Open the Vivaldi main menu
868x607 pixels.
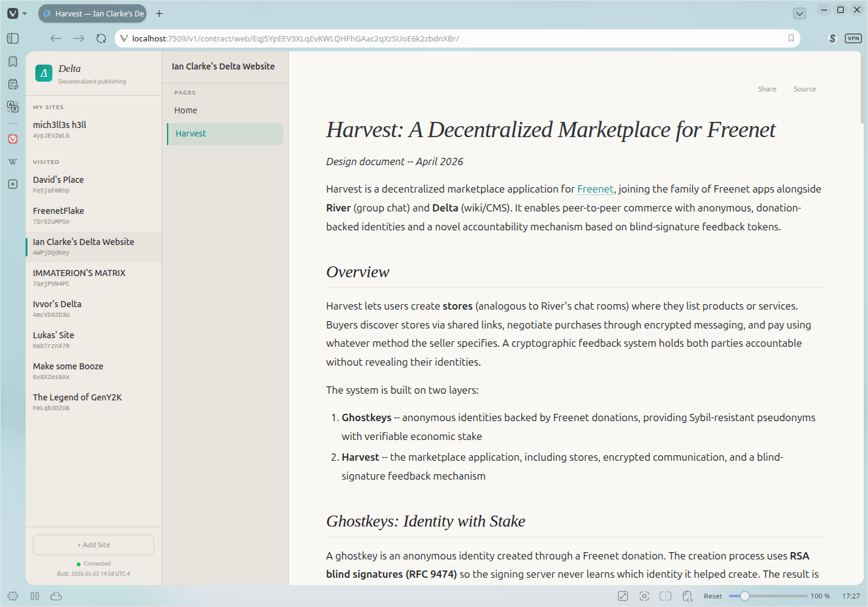(13, 13)
